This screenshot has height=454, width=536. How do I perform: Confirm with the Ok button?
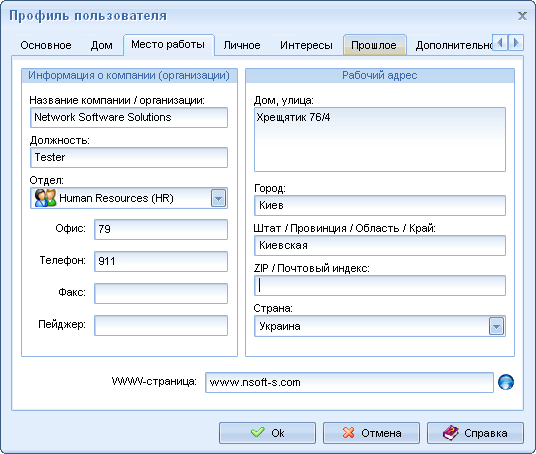coord(267,433)
